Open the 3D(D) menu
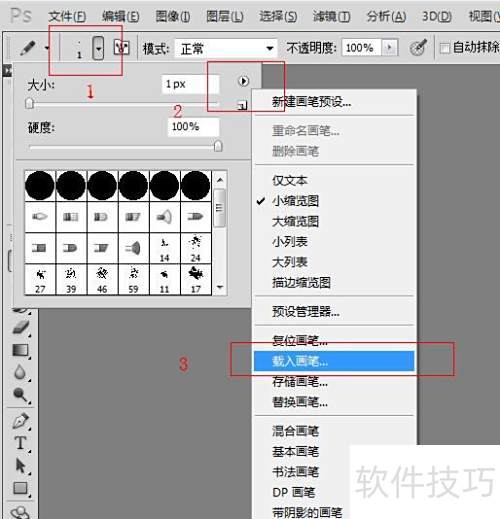Image resolution: width=500 pixels, height=519 pixels. pos(437,16)
